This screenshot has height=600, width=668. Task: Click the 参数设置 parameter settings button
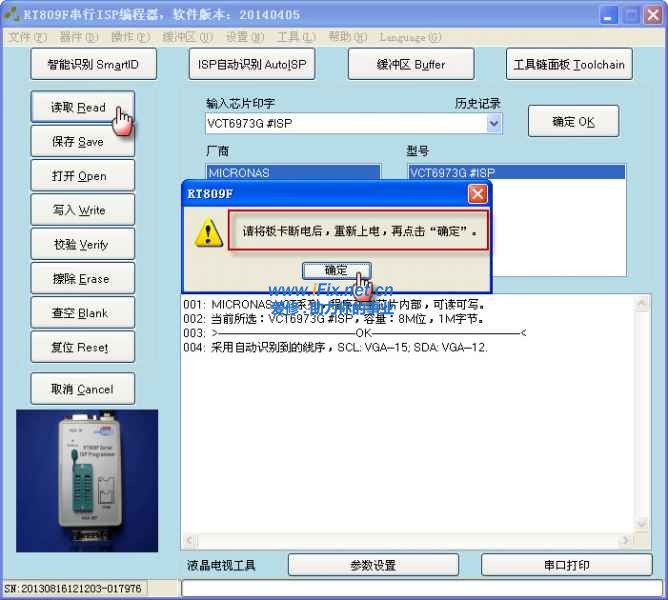[x=372, y=565]
